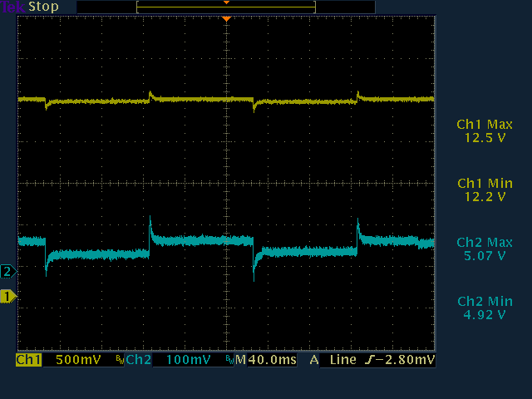Click the trigger marker in record view bar

(x=225, y=2)
